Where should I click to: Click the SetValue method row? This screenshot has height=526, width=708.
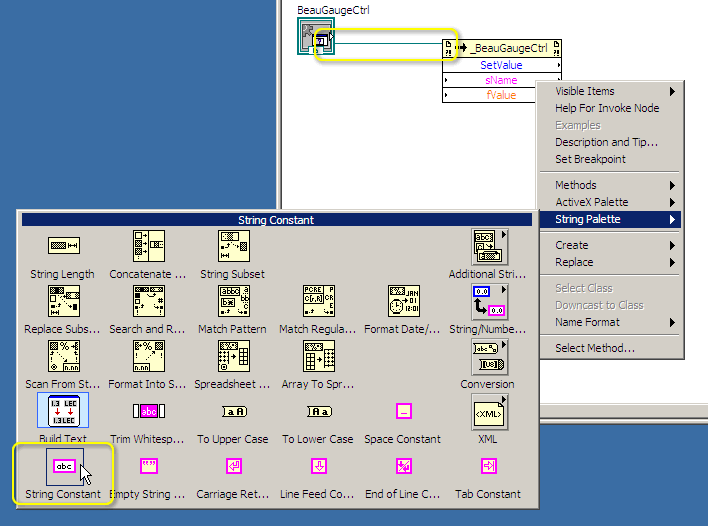click(x=502, y=65)
